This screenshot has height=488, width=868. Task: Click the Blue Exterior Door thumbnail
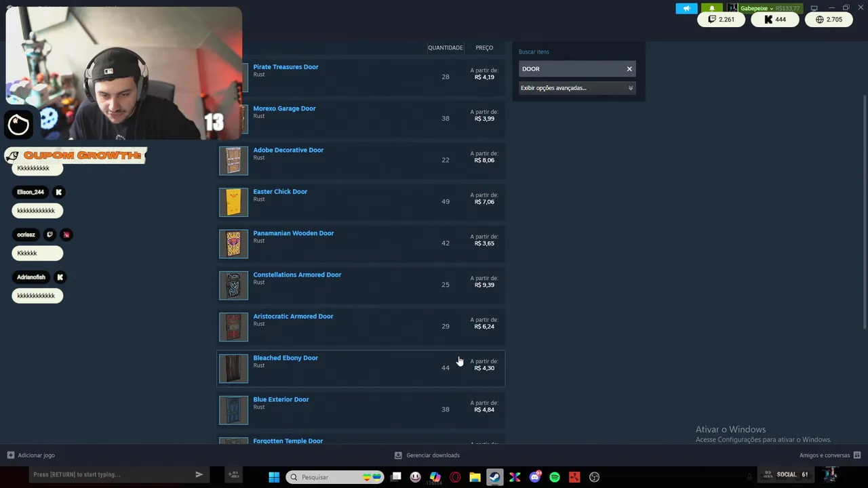pyautogui.click(x=233, y=410)
